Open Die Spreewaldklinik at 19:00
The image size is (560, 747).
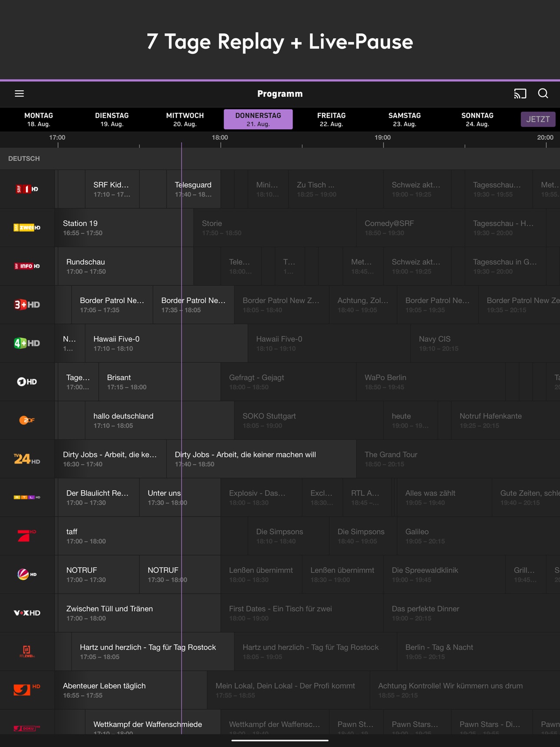pos(445,574)
